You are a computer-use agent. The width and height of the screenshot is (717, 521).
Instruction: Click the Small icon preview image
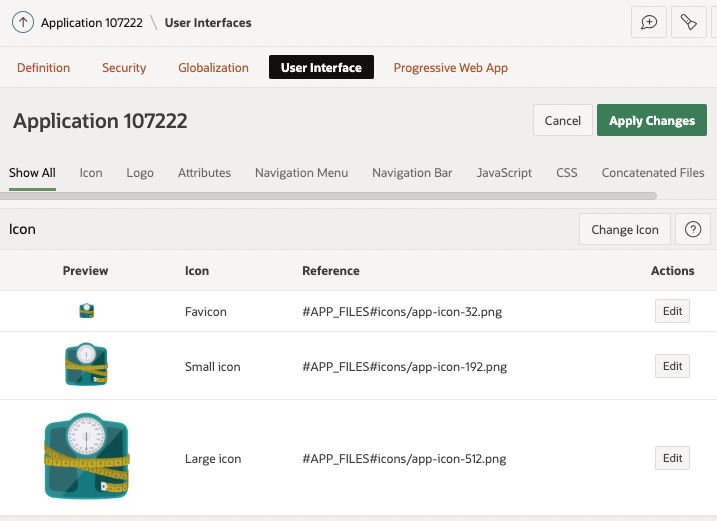[x=86, y=365]
